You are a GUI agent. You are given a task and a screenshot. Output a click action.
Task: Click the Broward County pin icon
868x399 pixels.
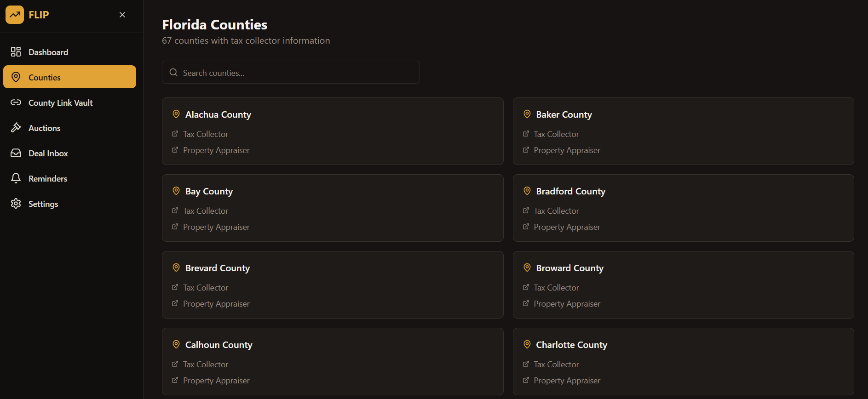[527, 268]
